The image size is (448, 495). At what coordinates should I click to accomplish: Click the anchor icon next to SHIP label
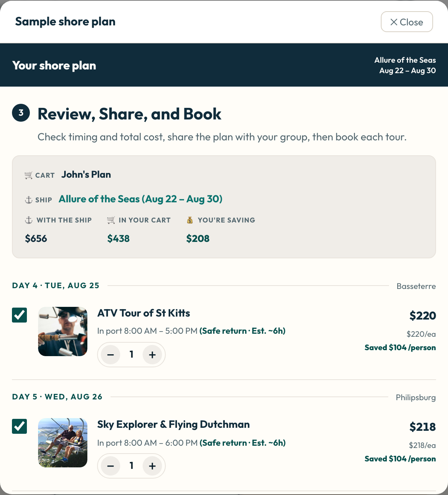(x=29, y=200)
